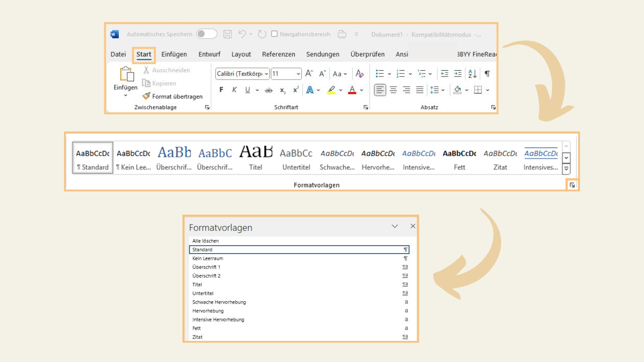Toggle italic formatting with K icon

(234, 90)
